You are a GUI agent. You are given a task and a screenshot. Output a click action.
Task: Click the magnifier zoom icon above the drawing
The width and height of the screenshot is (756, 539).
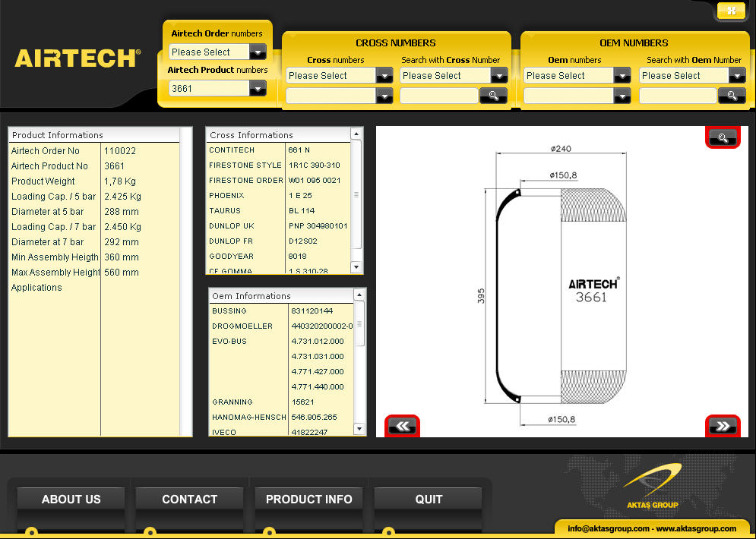pyautogui.click(x=723, y=137)
